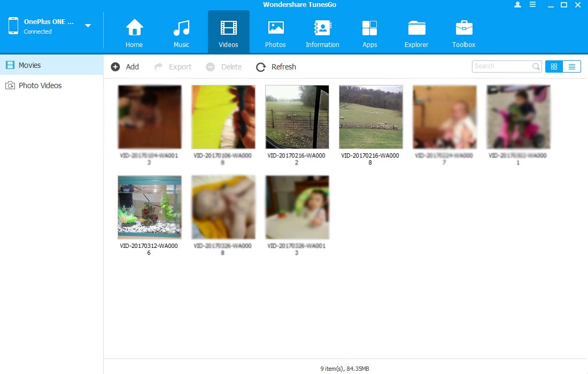588x374 pixels.
Task: Expand the OnePlus ONE device dropdown
Action: (88, 26)
